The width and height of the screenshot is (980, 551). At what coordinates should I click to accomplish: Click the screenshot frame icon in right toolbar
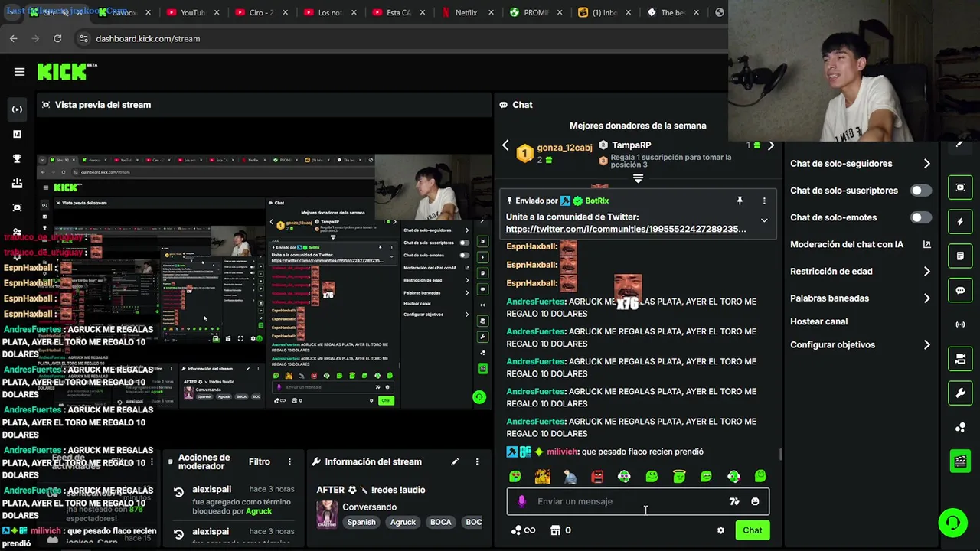click(x=960, y=187)
